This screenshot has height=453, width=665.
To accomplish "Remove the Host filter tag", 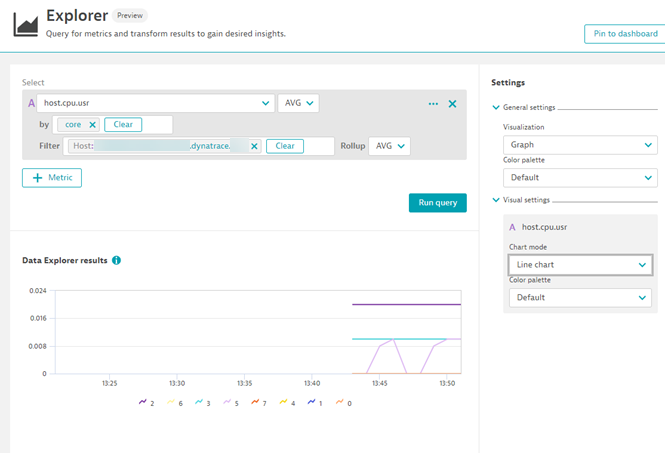I will (254, 146).
